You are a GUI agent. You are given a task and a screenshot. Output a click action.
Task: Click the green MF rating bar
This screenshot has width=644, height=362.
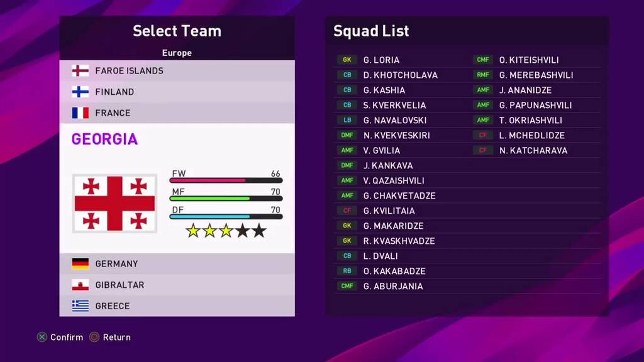click(209, 199)
